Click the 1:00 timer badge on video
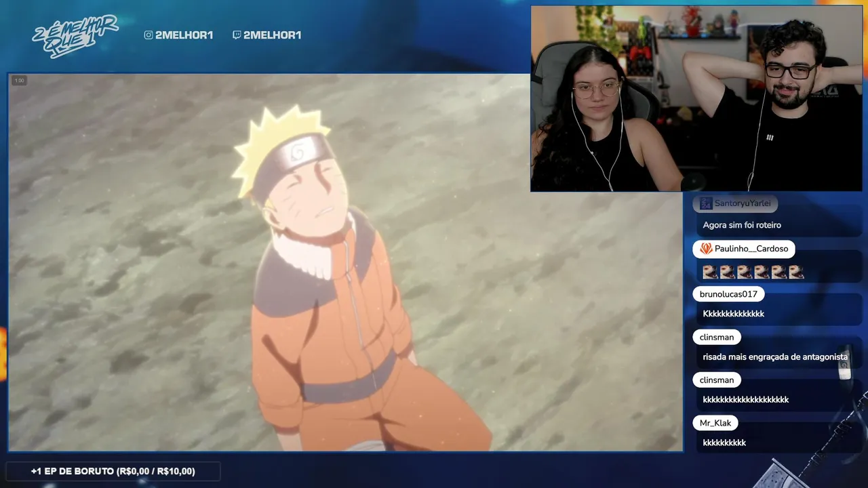 point(19,81)
